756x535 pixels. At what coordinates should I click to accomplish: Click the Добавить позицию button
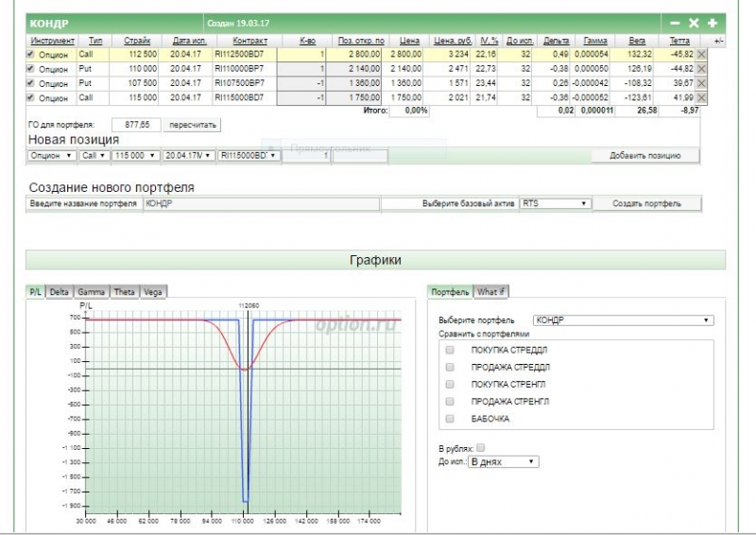click(644, 156)
